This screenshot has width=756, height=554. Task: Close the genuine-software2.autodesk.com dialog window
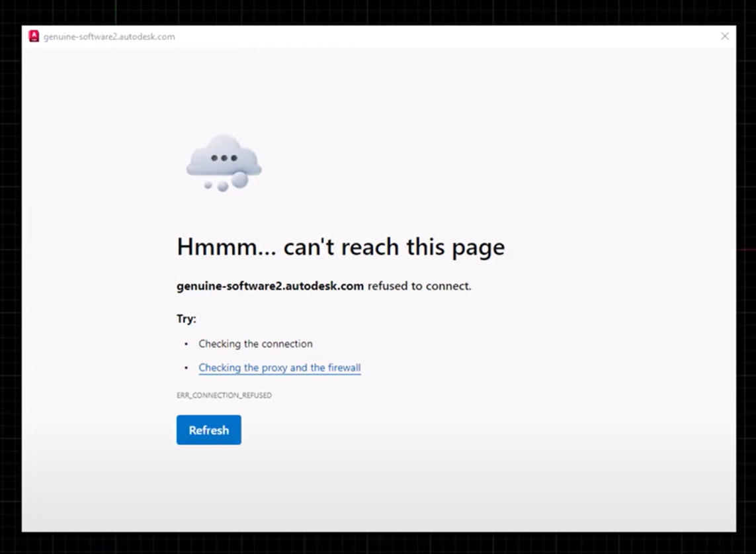725,36
